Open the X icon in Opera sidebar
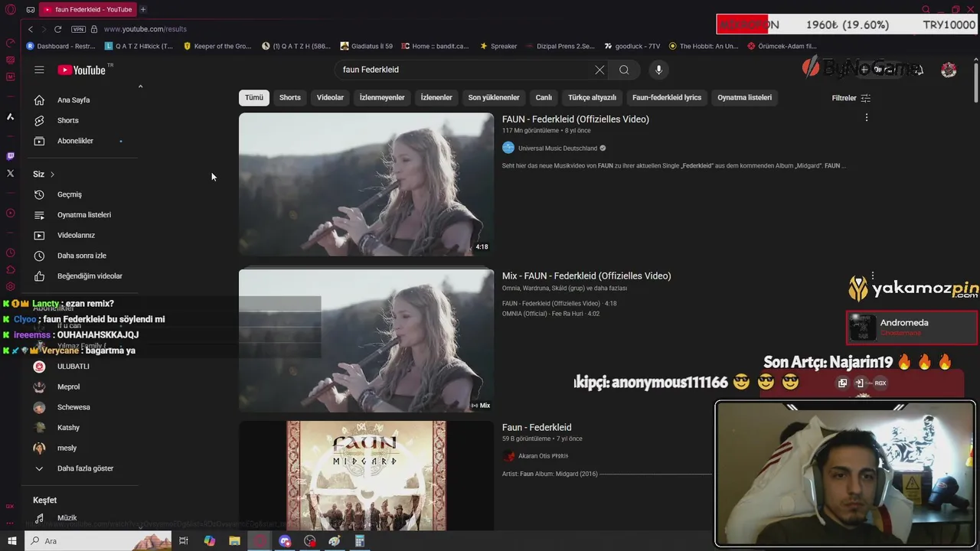 coord(10,174)
